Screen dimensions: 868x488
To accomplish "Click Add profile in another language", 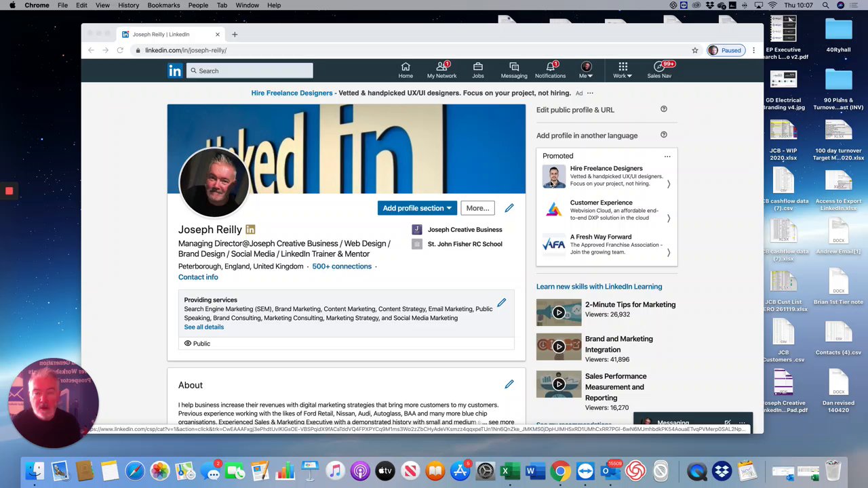I will coord(587,136).
